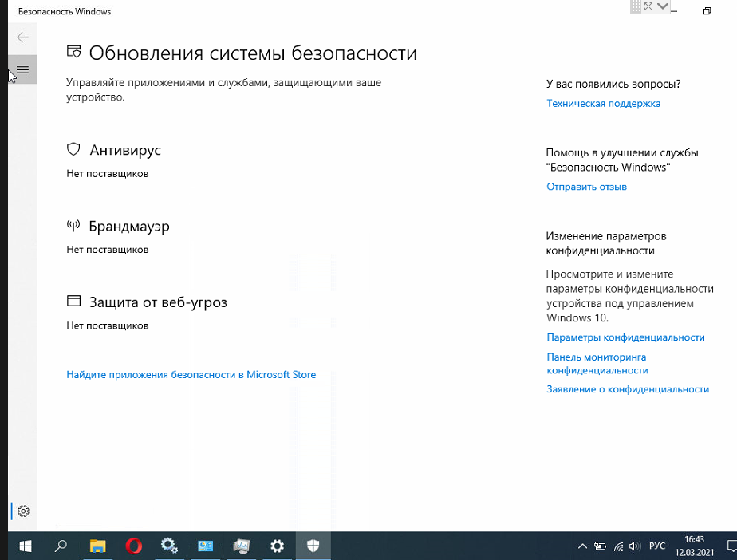
Task: Click the fullscreen arrows overlay icon
Action: click(x=648, y=6)
